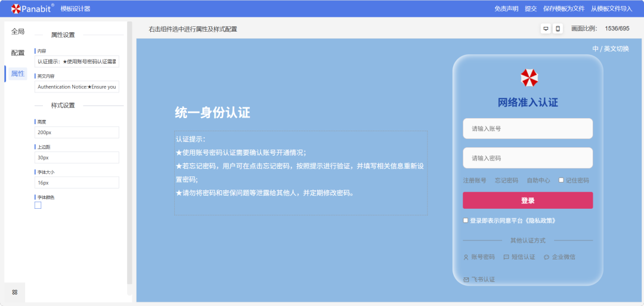Open 免责声明 in top bar
The image size is (644, 306).
(506, 8)
